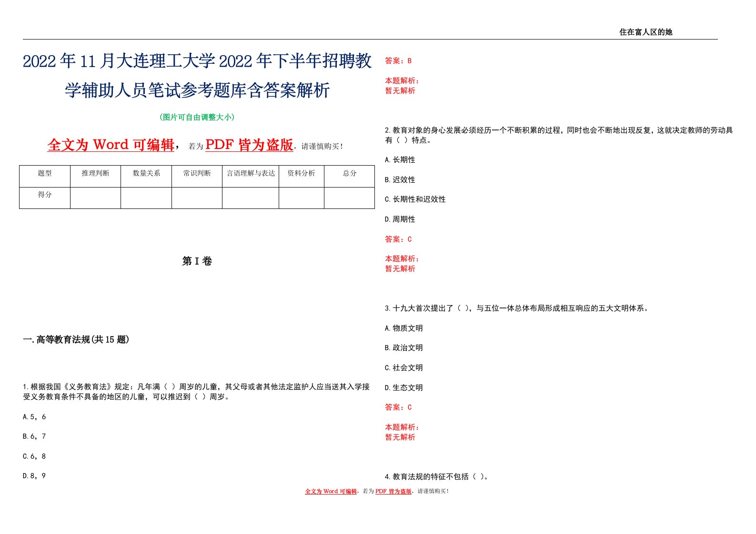756x534 pixels.
Task: Click 本题解析 under answer B
Action: (402, 81)
